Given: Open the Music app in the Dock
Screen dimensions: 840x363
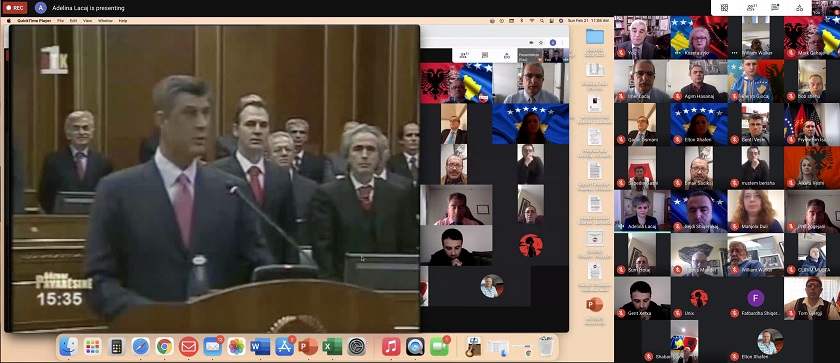Looking at the screenshot, I should [391, 347].
